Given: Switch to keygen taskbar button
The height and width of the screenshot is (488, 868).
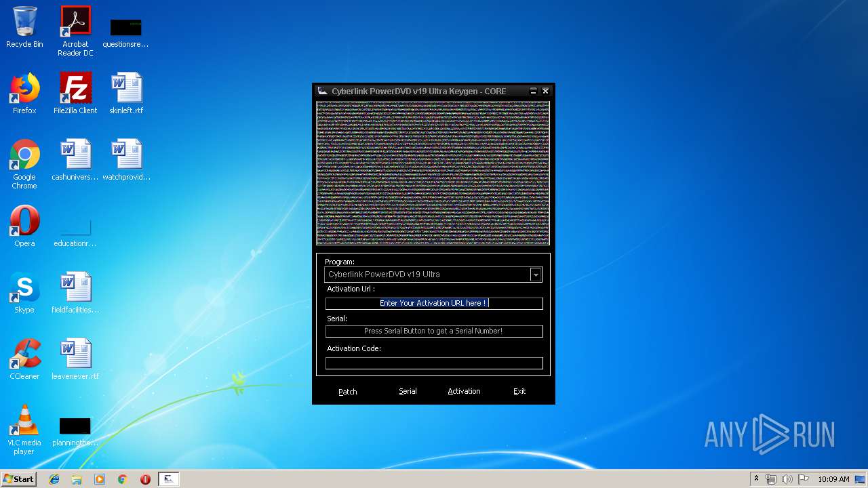Looking at the screenshot, I should click(168, 479).
